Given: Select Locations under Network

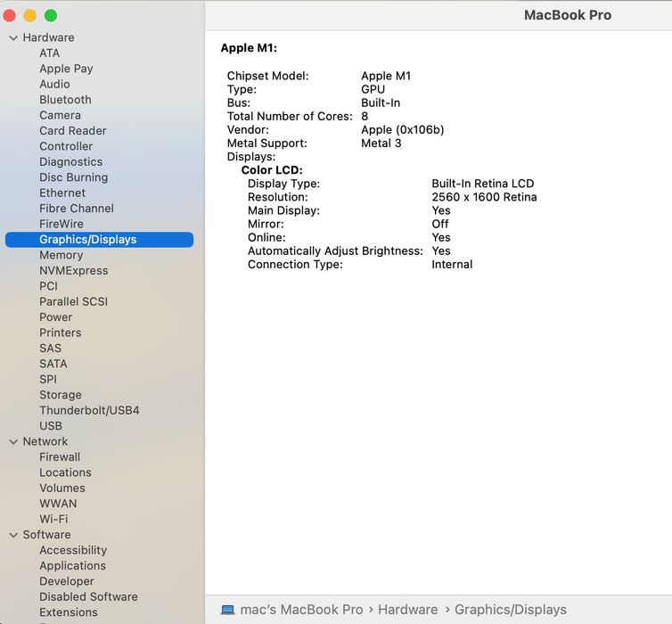Looking at the screenshot, I should click(x=65, y=472).
